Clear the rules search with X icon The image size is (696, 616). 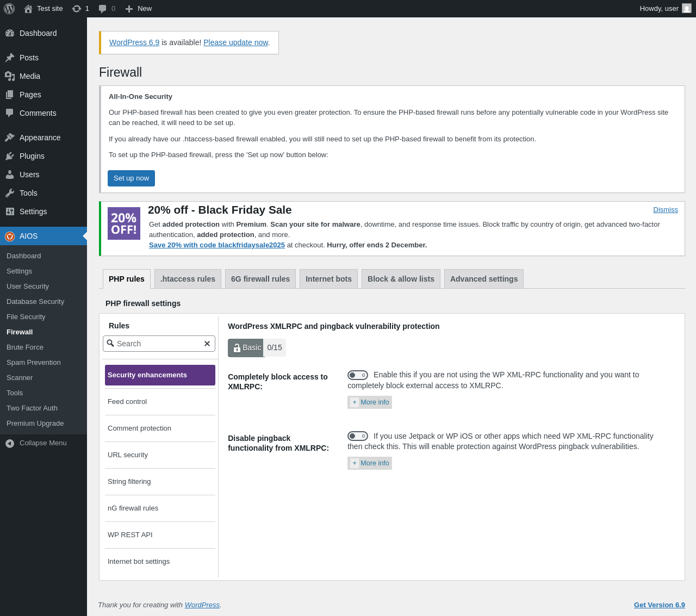coord(207,344)
